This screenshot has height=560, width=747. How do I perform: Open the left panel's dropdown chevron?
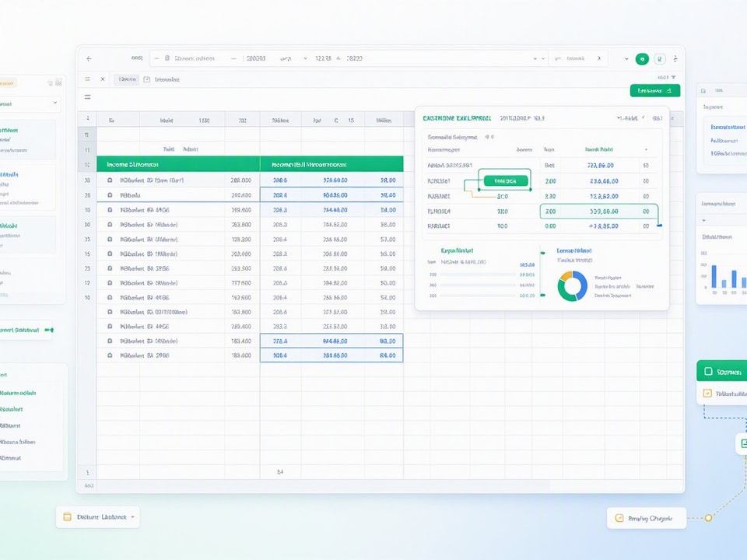click(x=55, y=103)
